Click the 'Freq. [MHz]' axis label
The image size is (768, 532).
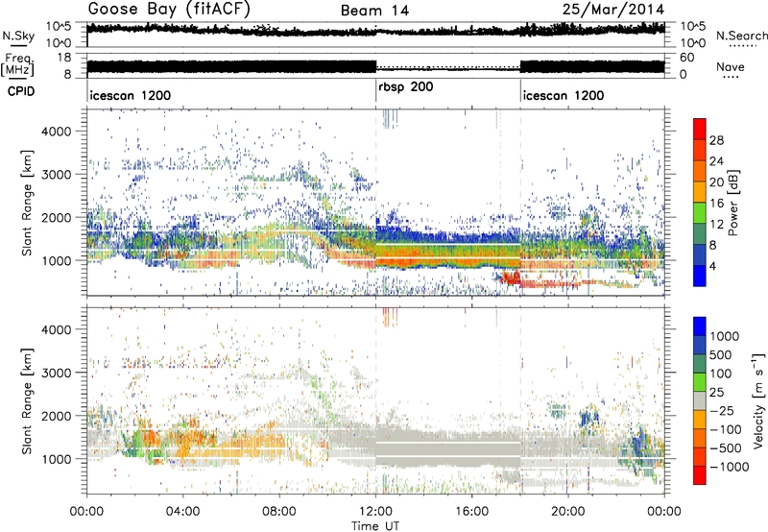tap(17, 65)
